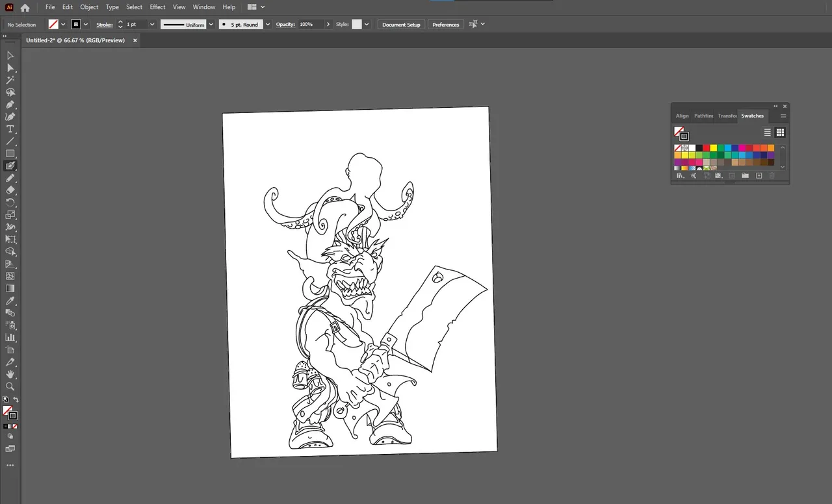
Task: Select the Symbol Sprayer tool
Action: pyautogui.click(x=10, y=325)
